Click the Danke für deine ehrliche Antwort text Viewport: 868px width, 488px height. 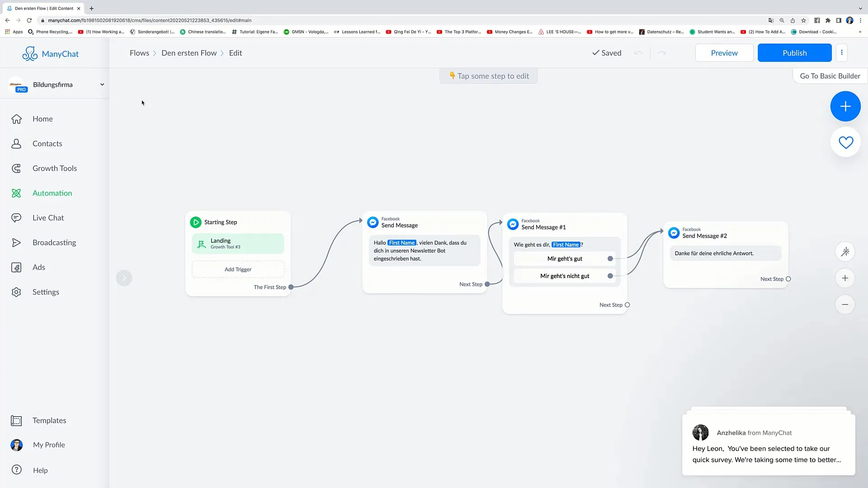[714, 253]
